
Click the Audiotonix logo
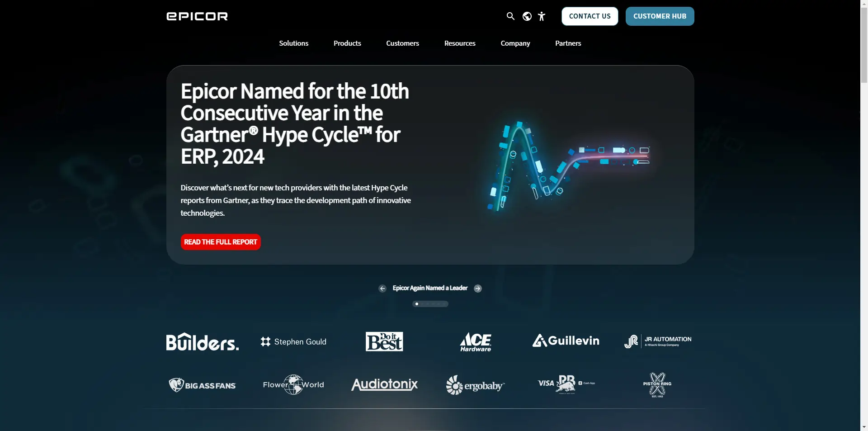[384, 384]
